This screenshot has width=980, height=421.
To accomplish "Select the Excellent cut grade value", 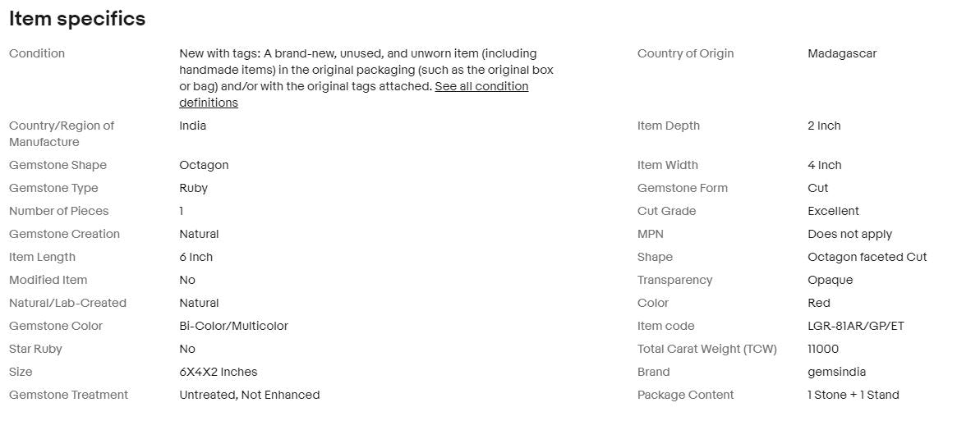I will tap(833, 211).
